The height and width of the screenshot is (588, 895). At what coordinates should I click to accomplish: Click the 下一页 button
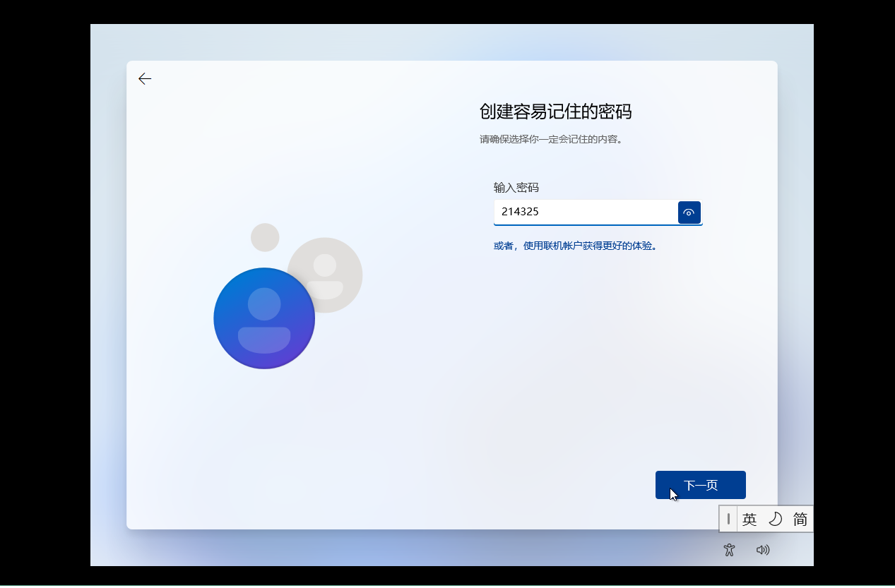701,485
